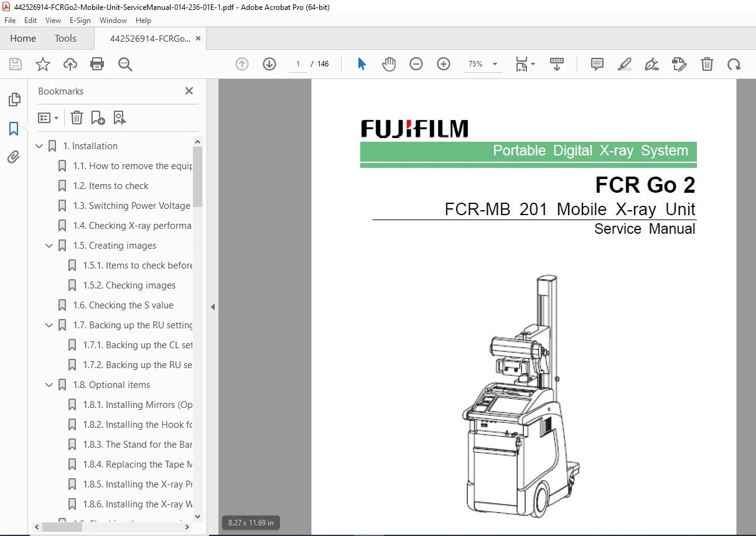The width and height of the screenshot is (756, 536).
Task: Select the arrow Selection tool
Action: [x=362, y=64]
